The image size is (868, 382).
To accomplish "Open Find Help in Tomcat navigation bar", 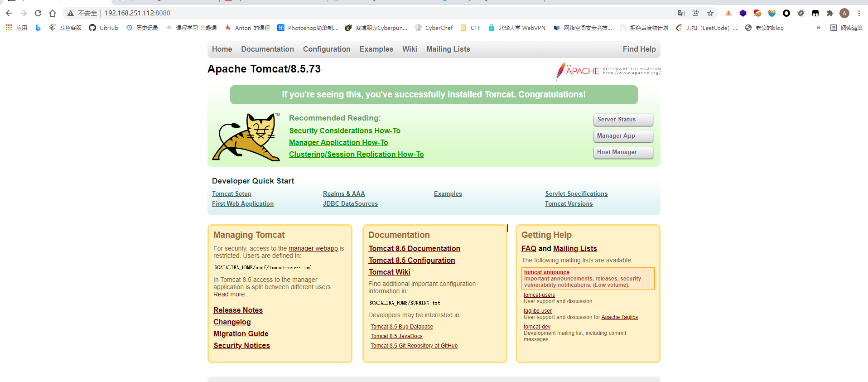I will click(639, 49).
